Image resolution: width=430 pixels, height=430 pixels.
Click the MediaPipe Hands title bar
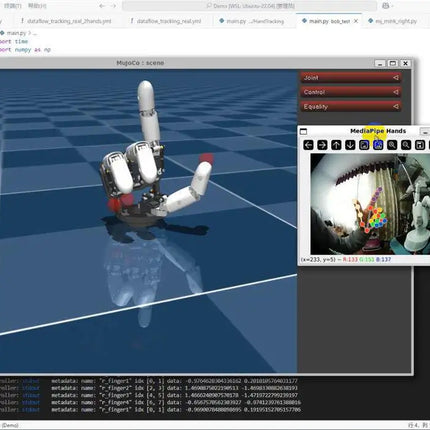(x=378, y=131)
